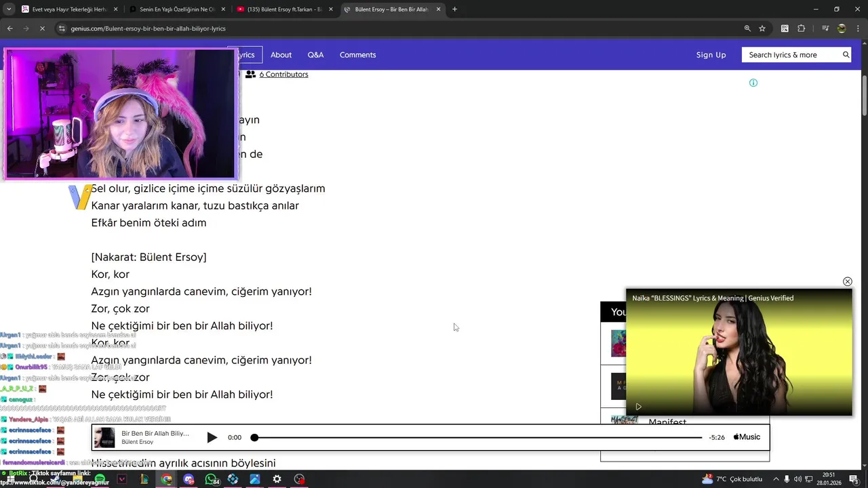Open a new browser tab
The width and height of the screenshot is (868, 488).
click(x=454, y=9)
